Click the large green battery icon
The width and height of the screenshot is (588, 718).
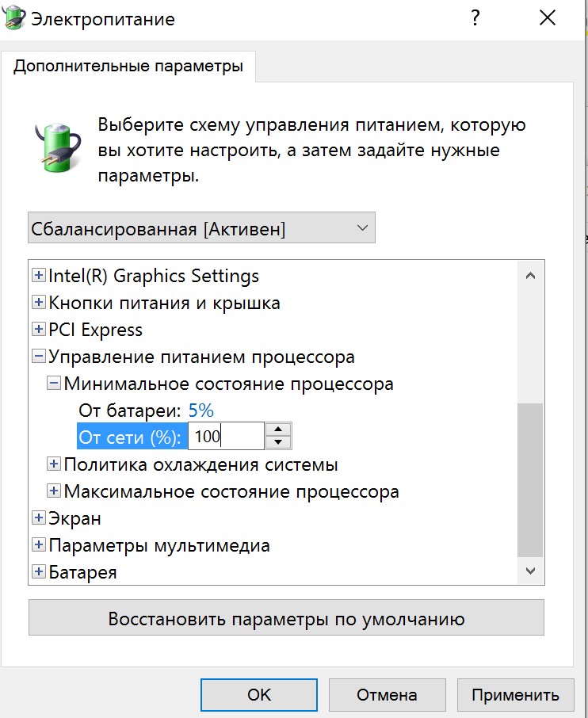point(59,147)
